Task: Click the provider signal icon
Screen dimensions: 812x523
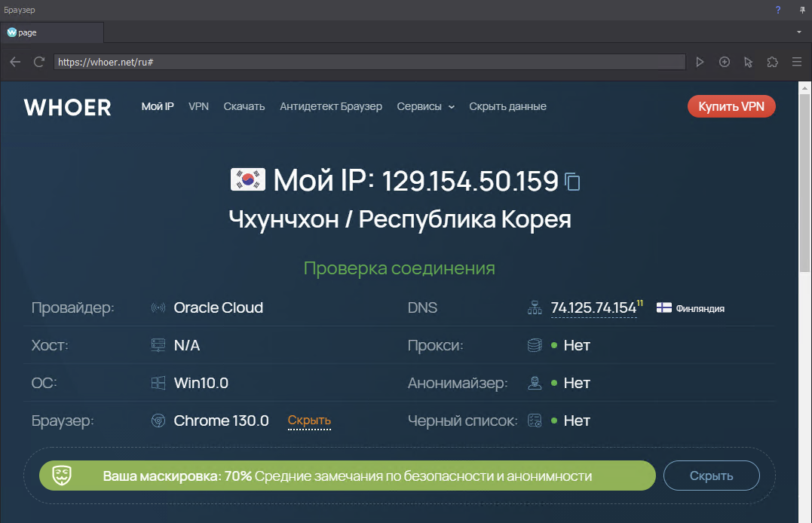Action: [x=158, y=308]
